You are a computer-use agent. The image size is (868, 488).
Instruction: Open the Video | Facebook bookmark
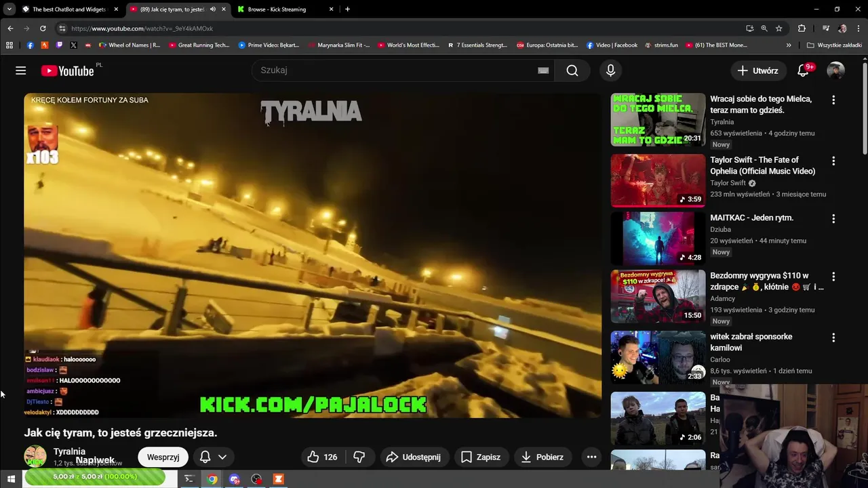tap(612, 45)
